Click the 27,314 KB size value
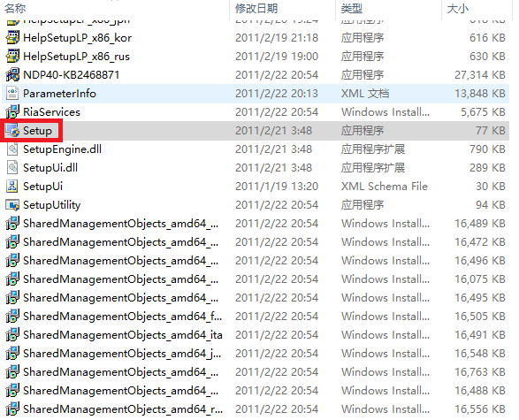The width and height of the screenshot is (519, 420). (480, 75)
